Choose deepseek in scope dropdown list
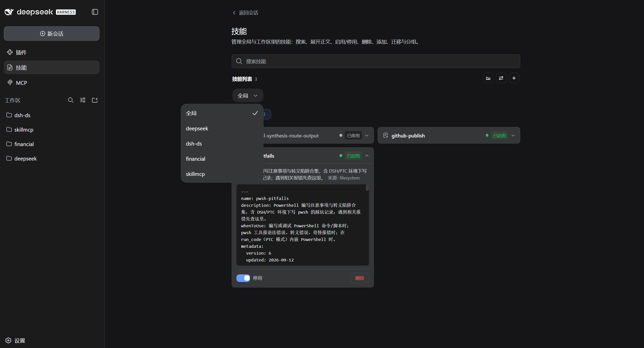The width and height of the screenshot is (644, 348). [222, 129]
